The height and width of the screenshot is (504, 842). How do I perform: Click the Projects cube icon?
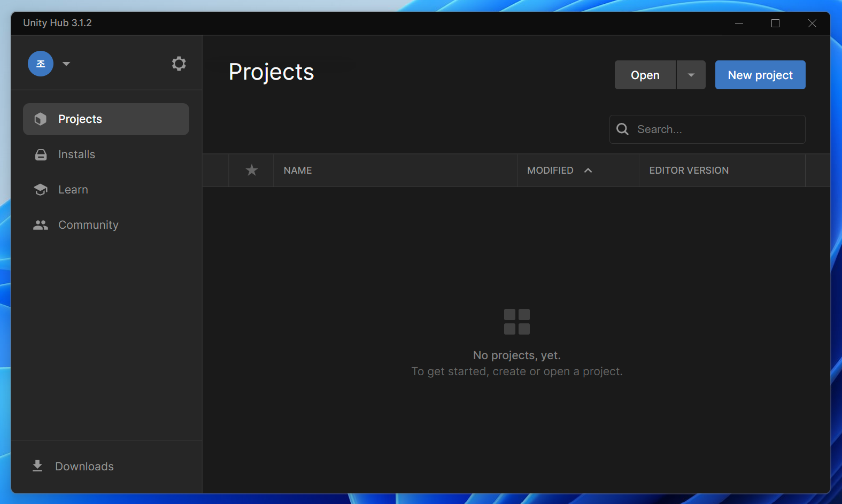tap(41, 119)
